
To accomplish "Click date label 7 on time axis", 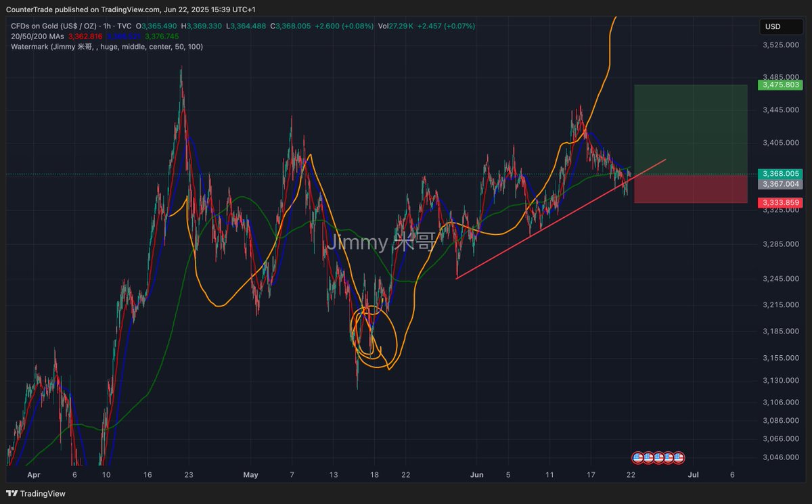I will (292, 475).
